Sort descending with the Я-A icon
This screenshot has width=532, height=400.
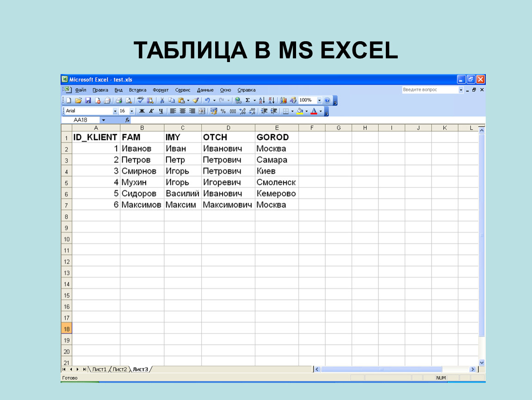[272, 100]
